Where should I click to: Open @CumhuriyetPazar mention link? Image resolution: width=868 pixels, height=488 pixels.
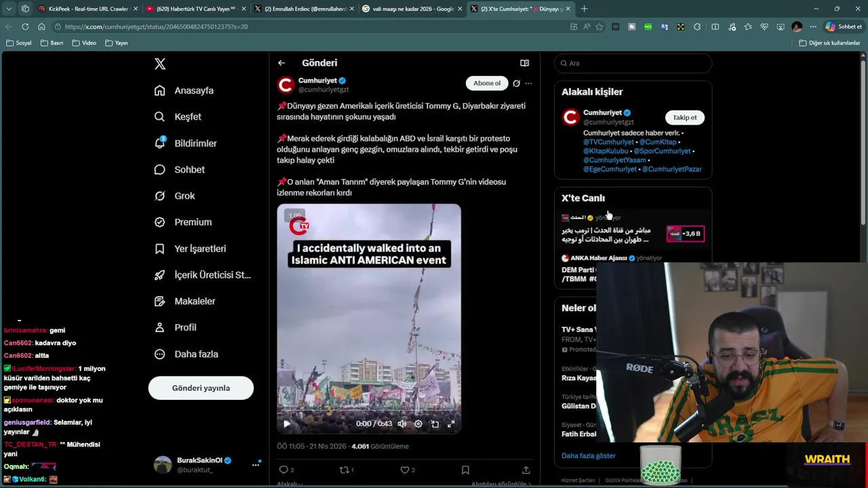(671, 169)
